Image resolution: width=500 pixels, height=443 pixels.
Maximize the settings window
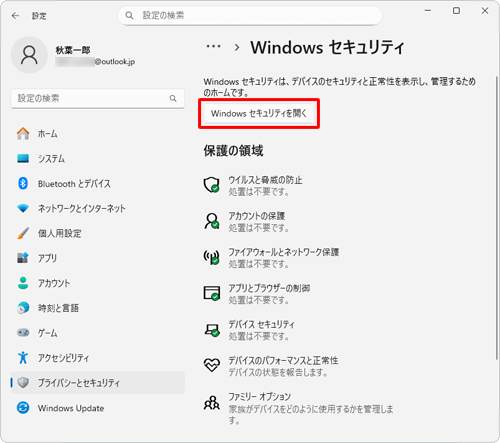click(x=456, y=11)
